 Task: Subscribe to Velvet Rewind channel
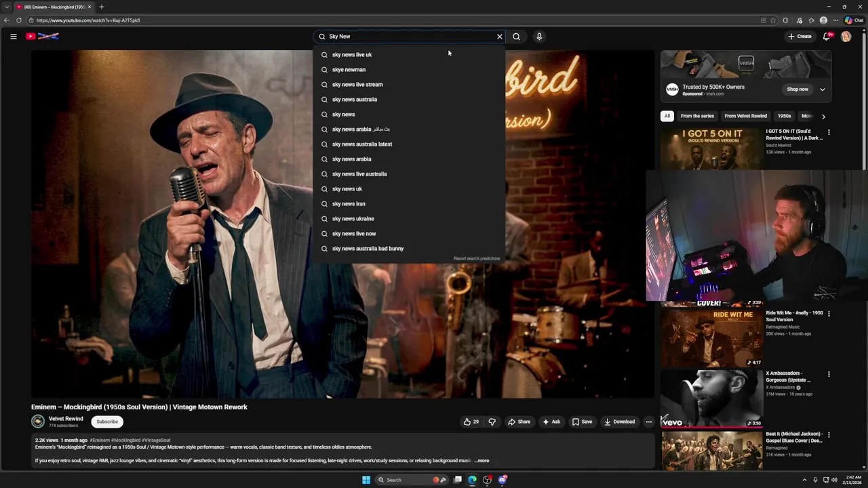pyautogui.click(x=107, y=422)
